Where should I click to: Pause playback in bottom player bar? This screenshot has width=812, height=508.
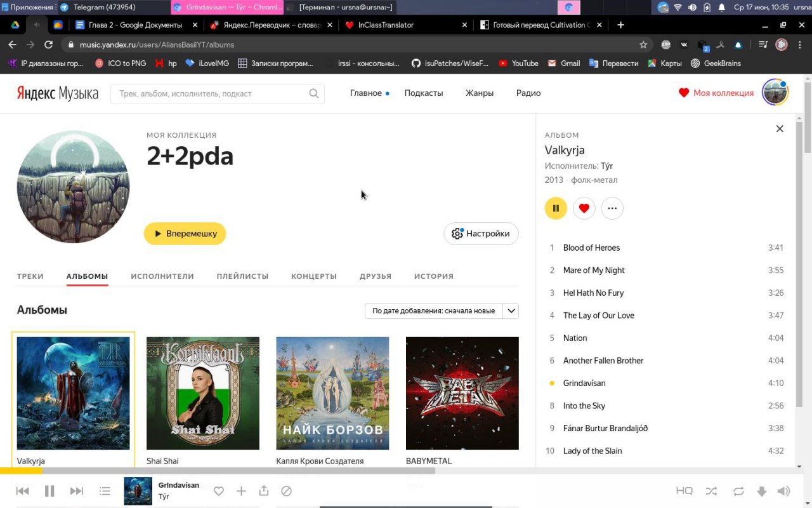(49, 491)
